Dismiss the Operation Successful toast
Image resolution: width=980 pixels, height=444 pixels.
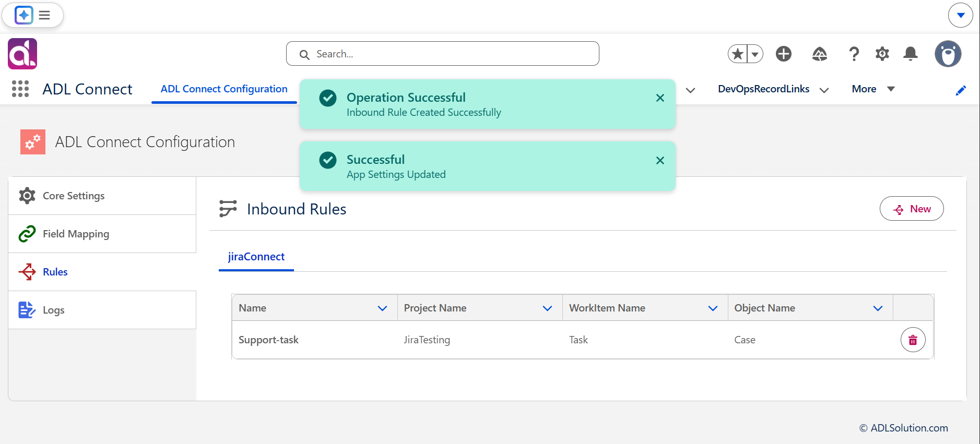pos(660,98)
